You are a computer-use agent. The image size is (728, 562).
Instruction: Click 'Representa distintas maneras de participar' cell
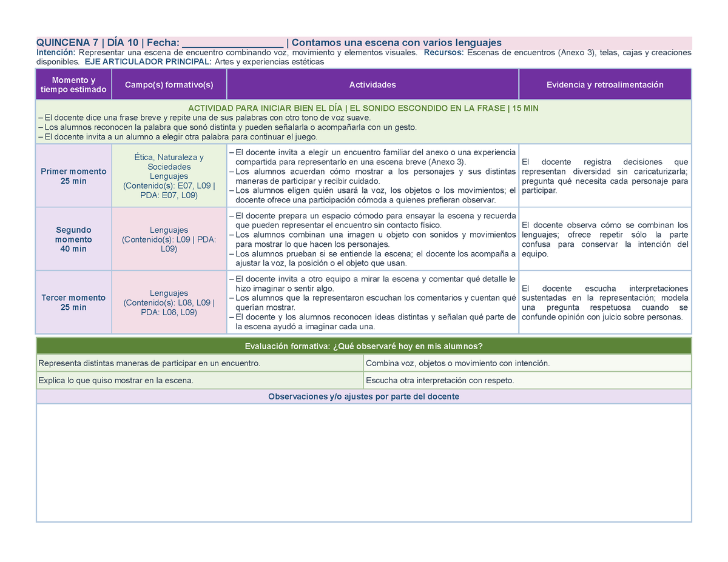tap(200, 363)
